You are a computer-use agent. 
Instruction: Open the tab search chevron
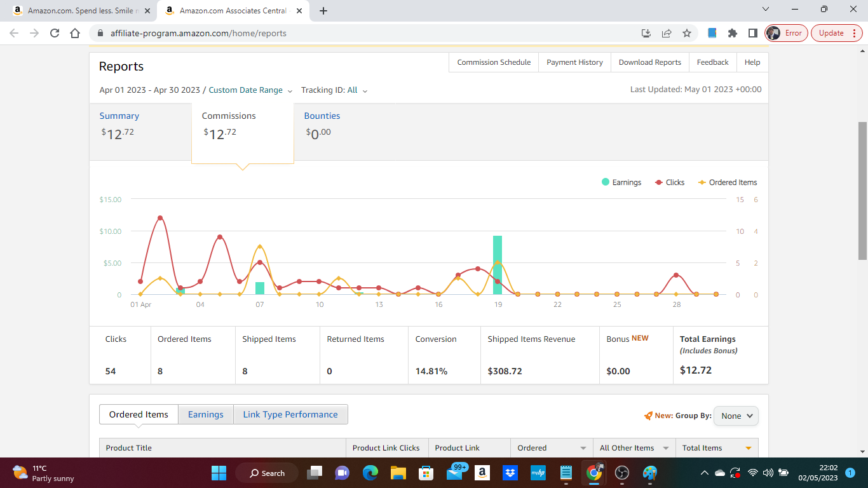(766, 10)
